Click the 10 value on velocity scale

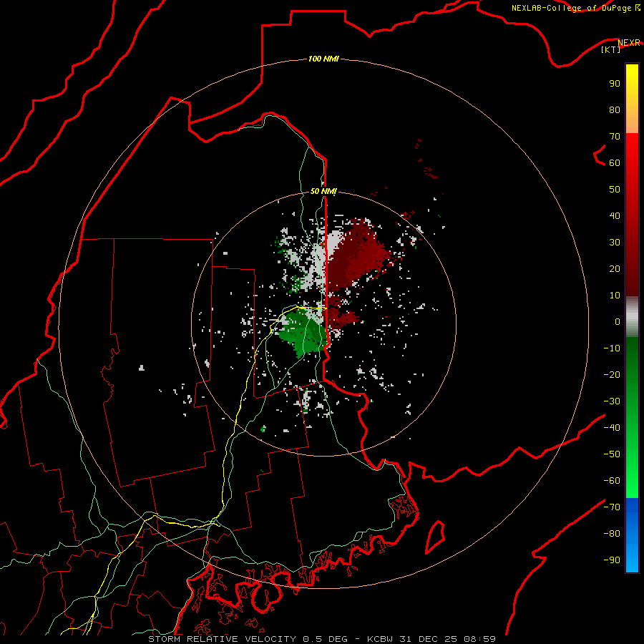615,296
